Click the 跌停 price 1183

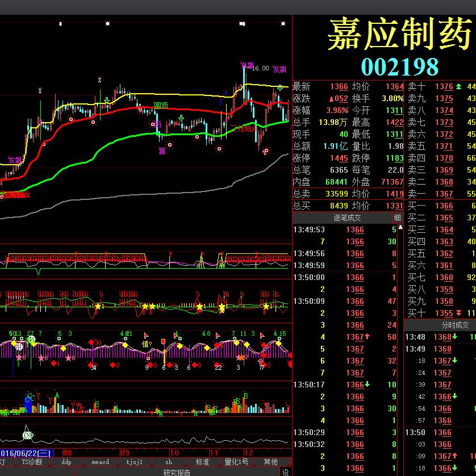coord(395,158)
